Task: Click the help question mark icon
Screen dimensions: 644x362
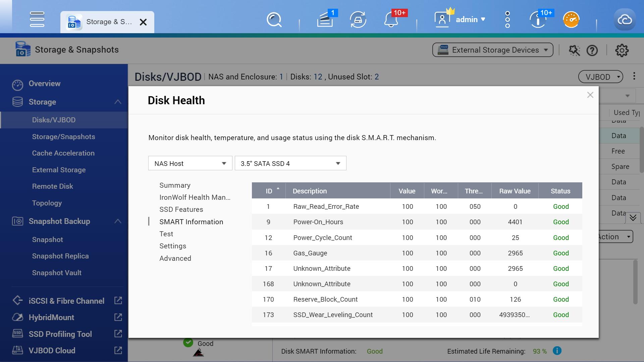Action: (x=592, y=50)
